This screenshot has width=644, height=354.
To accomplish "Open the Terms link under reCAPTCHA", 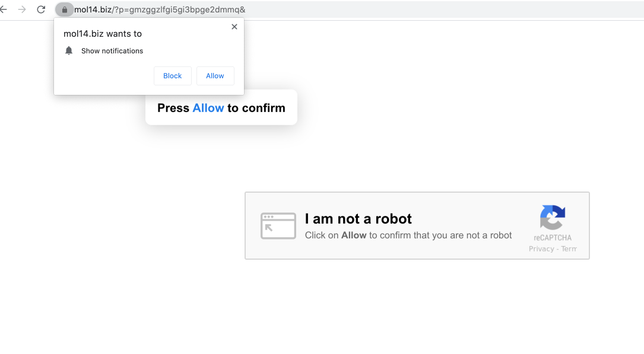I will coord(569,249).
